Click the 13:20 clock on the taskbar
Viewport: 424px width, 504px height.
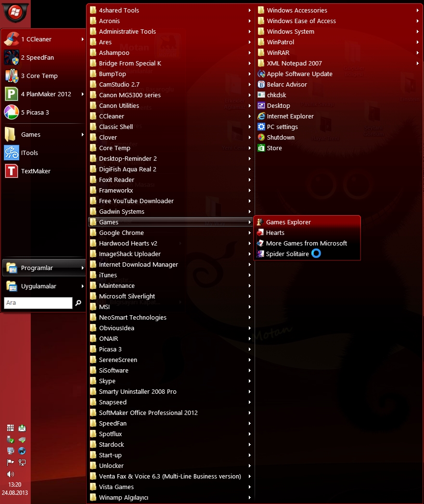(x=15, y=484)
